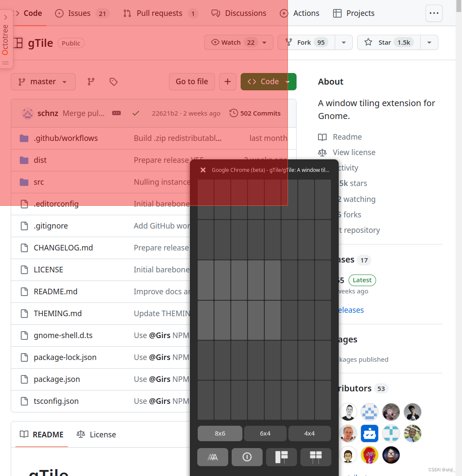Viewport: 462px width, 476px height.
Task: Select the 6x4 grid preset
Action: [265, 433]
